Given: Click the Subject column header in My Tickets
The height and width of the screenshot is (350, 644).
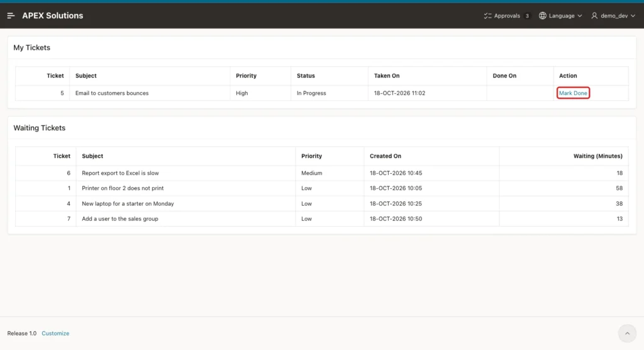Looking at the screenshot, I should 86,76.
